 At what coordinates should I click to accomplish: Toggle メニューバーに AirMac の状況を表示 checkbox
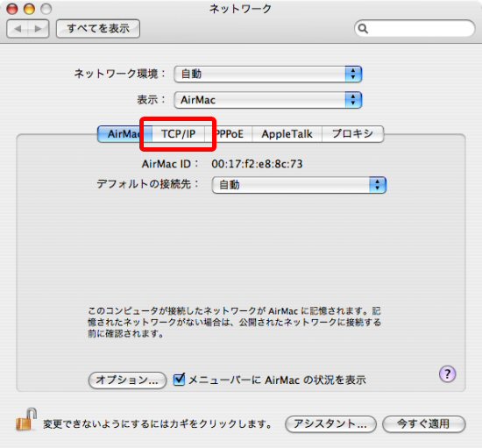pyautogui.click(x=179, y=380)
